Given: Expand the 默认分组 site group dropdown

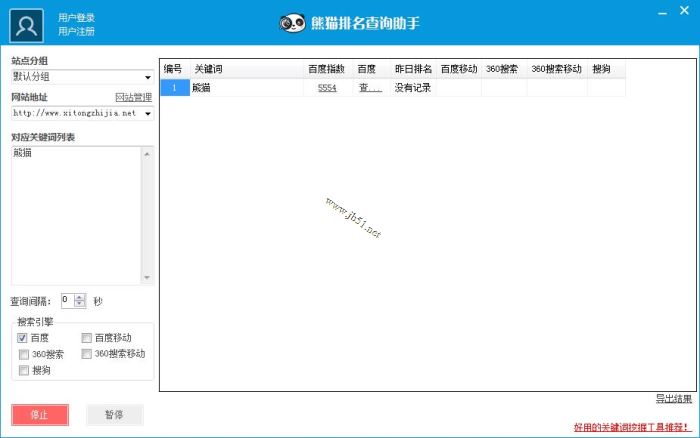Looking at the screenshot, I should (x=148, y=77).
